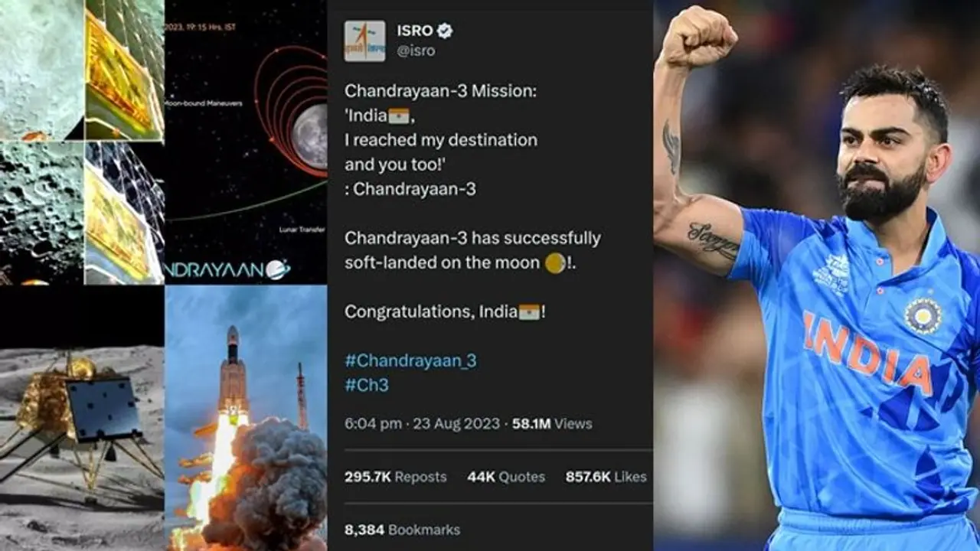Viewport: 980px width, 551px height.
Task: Open the #Chandrayaan_3 hashtag
Action: [410, 360]
